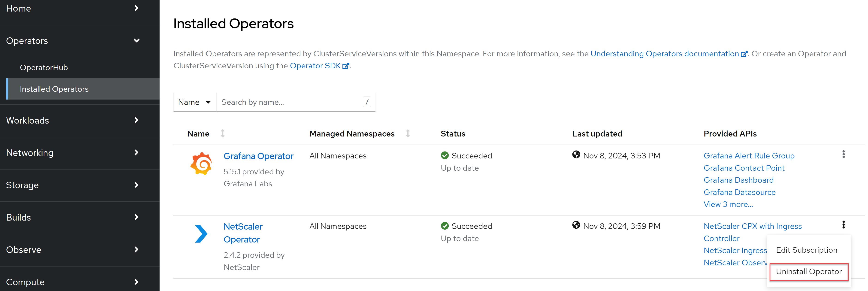Viewport: 868px width, 291px height.
Task: Open NetScaler Operator details link
Action: [x=243, y=233]
